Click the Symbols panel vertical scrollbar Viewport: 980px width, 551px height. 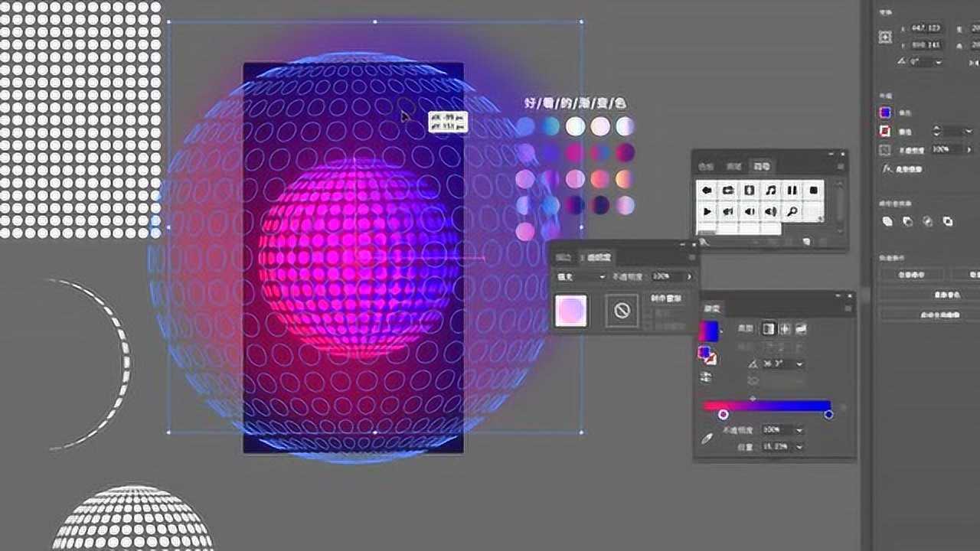pos(839,205)
